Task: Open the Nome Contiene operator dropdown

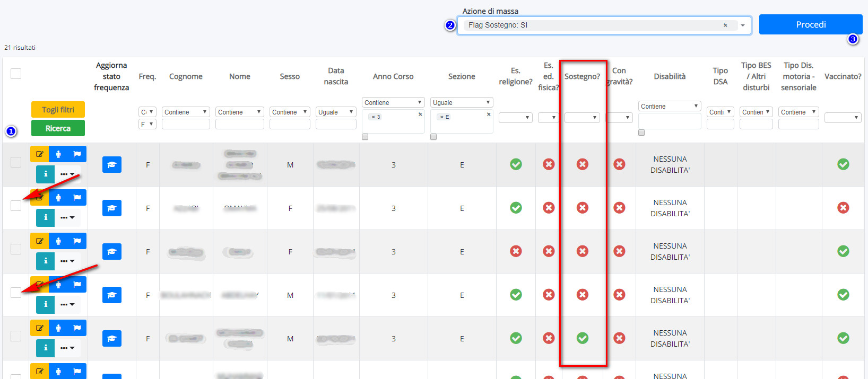Action: point(240,112)
